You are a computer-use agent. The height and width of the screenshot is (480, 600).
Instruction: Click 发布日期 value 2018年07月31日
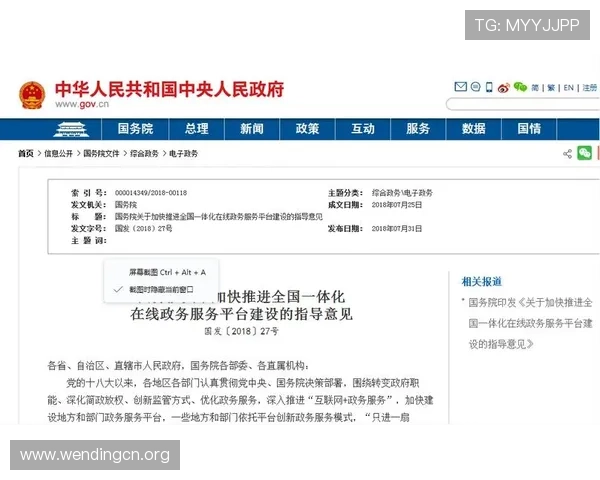click(x=397, y=229)
